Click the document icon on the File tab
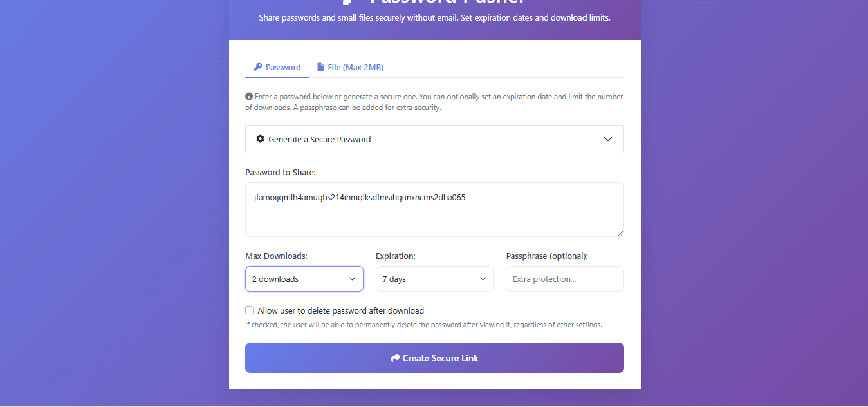 click(320, 67)
